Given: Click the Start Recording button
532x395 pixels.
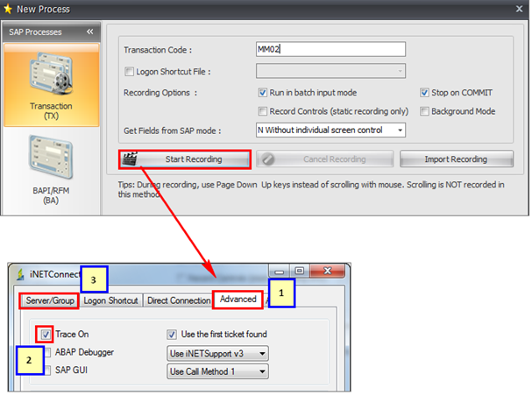Looking at the screenshot, I should pyautogui.click(x=184, y=159).
